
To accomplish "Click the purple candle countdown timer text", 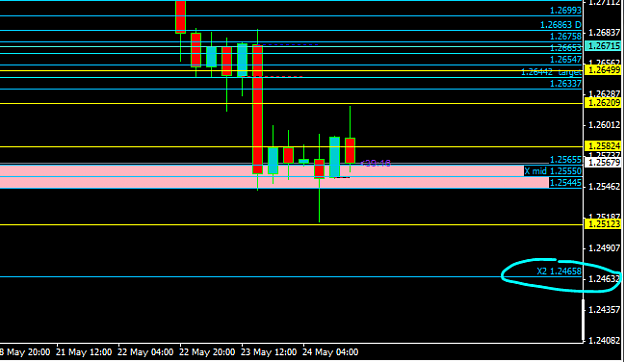I will [x=375, y=163].
